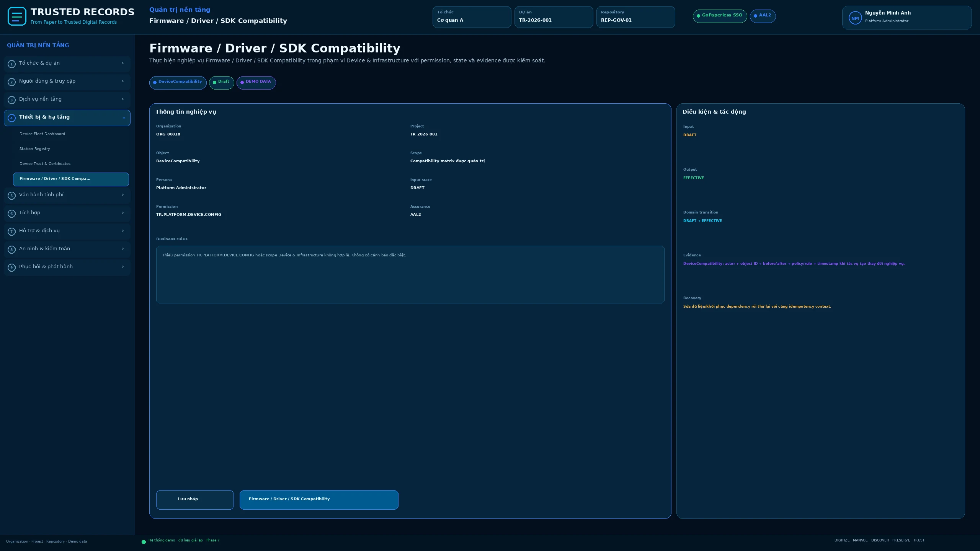This screenshot has height=551, width=980.
Task: Click the GoPaperless SSO badge
Action: coord(720,16)
